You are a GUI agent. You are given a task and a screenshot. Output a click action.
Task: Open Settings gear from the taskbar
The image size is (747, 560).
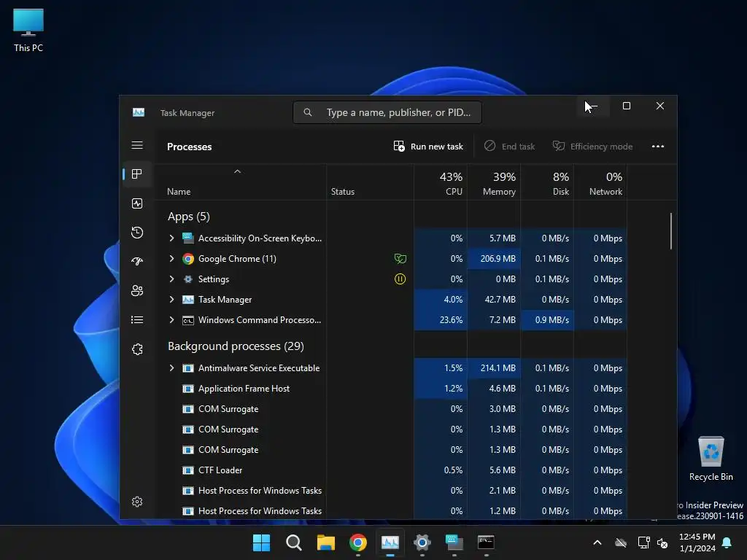(422, 542)
